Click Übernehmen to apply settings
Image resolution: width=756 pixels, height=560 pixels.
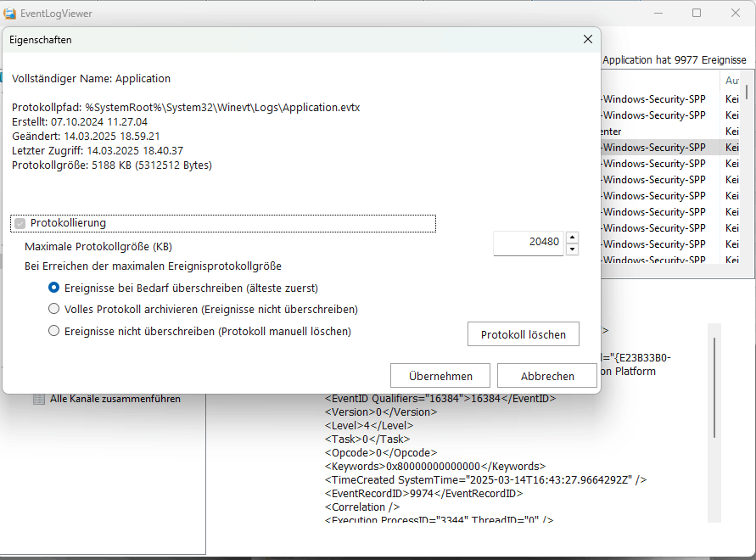click(x=440, y=376)
